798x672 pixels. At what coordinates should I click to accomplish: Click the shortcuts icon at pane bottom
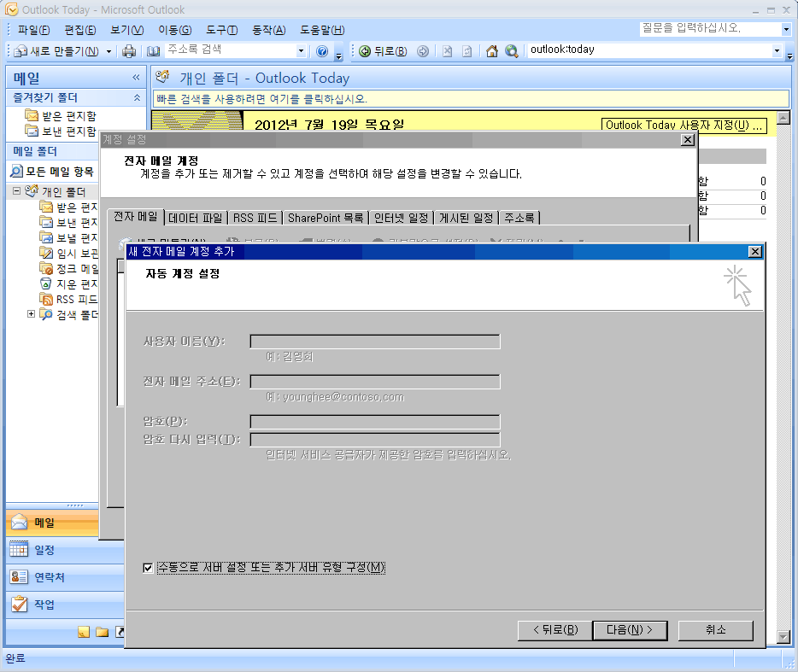120,632
